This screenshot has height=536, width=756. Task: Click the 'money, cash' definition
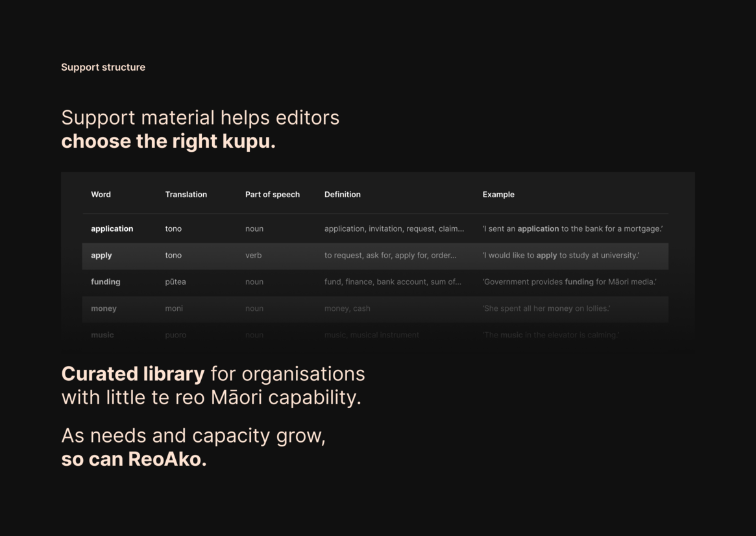(347, 309)
